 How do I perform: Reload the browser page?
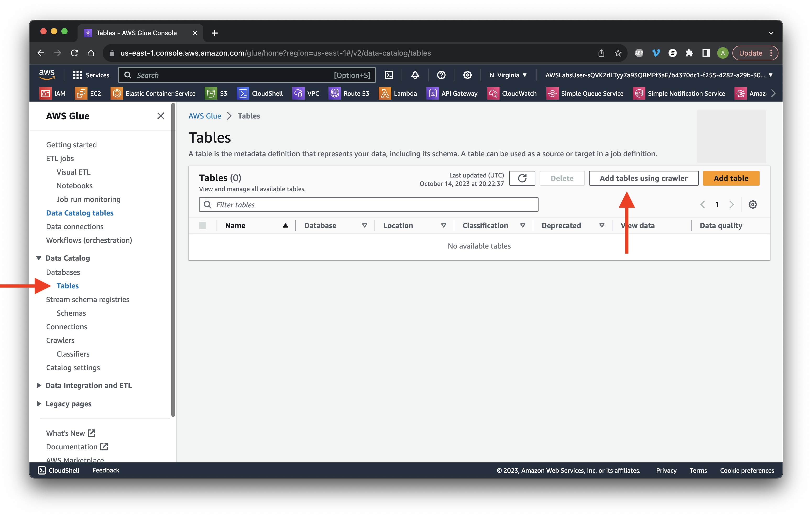[x=75, y=53]
